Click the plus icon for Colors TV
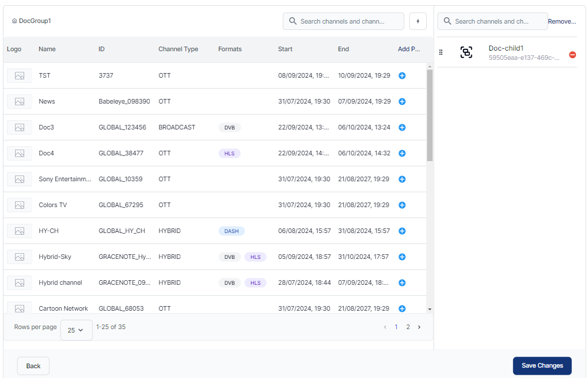The image size is (588, 378). [402, 205]
